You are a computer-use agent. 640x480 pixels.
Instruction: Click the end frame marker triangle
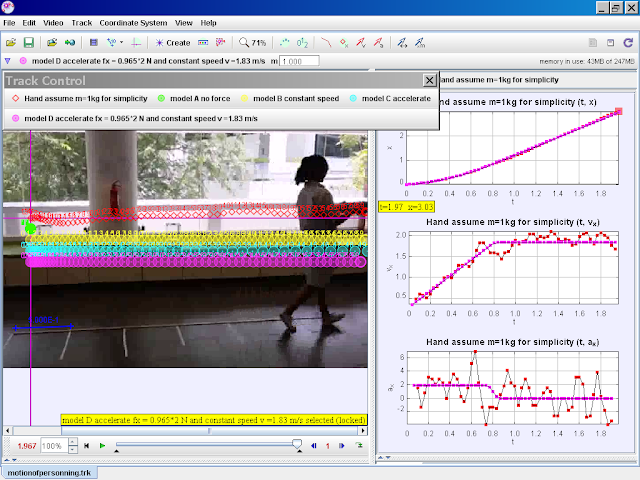coord(300,451)
